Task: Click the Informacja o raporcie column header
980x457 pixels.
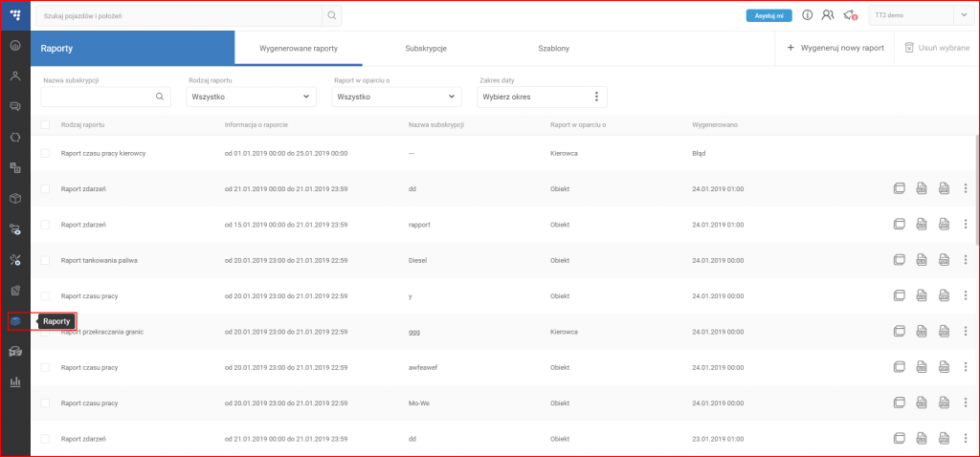Action: tap(256, 125)
